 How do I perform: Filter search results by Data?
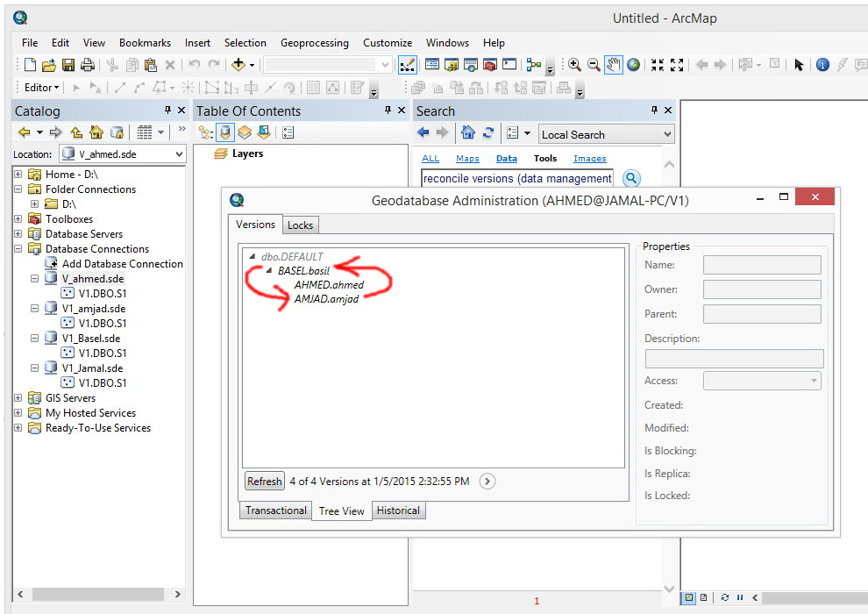pyautogui.click(x=507, y=159)
